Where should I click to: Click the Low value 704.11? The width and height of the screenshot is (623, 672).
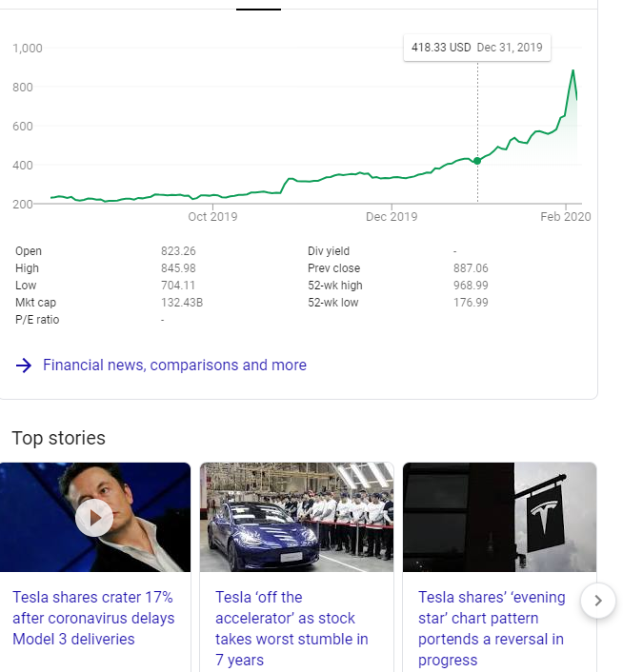(178, 285)
